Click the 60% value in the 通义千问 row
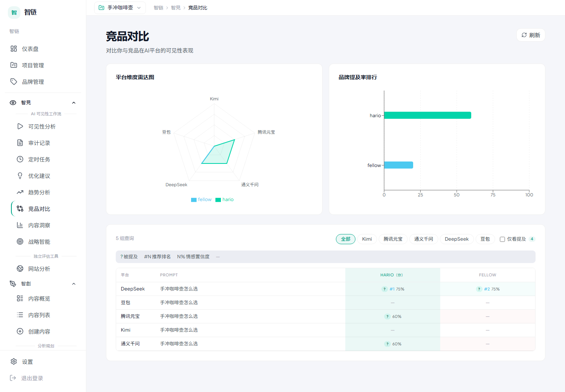Screen dimensions: 565x392 tap(397, 344)
